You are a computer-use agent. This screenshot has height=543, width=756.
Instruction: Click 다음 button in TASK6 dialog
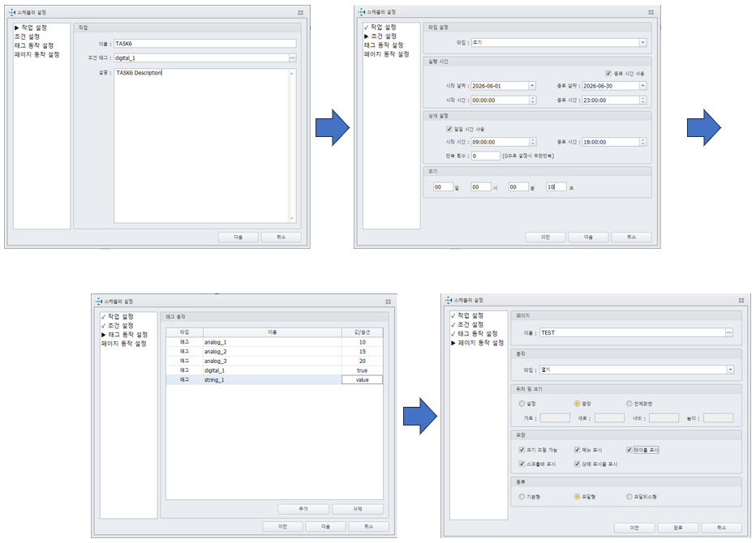pos(238,237)
